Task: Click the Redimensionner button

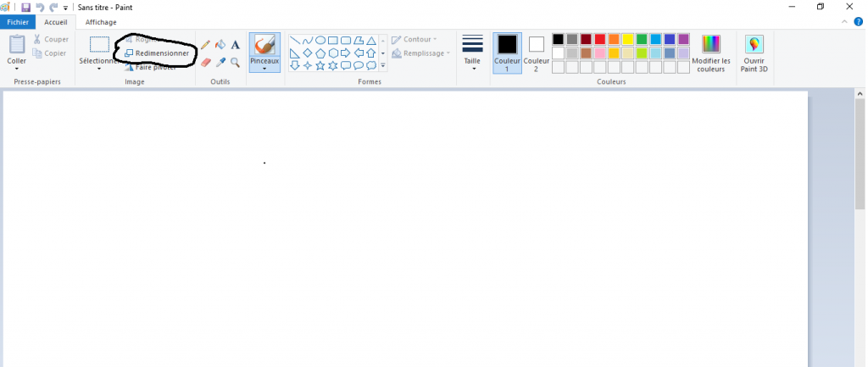Action: pyautogui.click(x=157, y=53)
